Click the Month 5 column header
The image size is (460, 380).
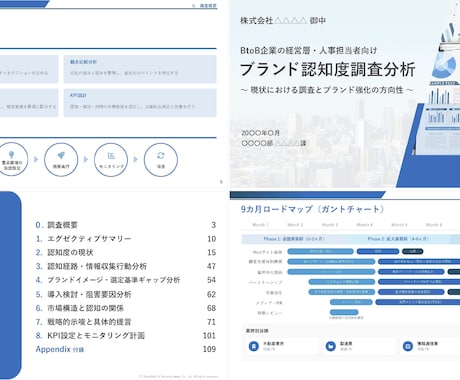click(x=399, y=225)
